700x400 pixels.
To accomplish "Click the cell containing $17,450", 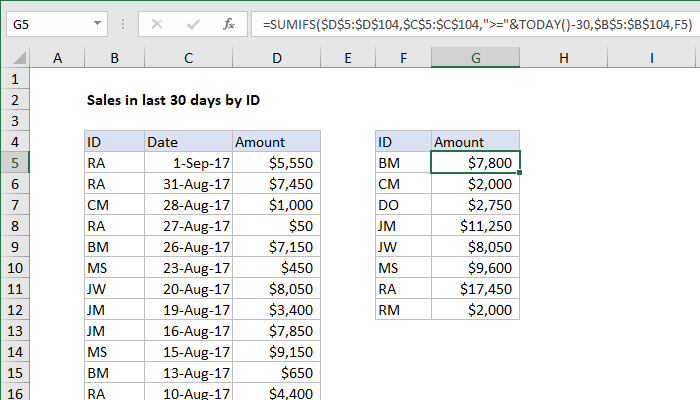I will point(476,289).
